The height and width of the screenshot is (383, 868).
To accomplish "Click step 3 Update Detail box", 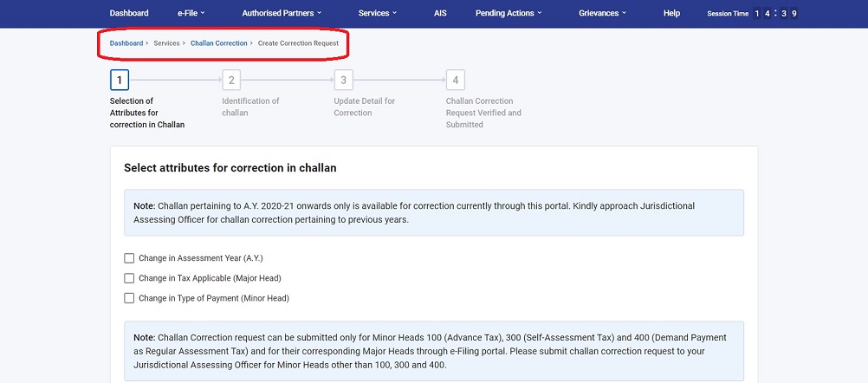I will pyautogui.click(x=343, y=81).
